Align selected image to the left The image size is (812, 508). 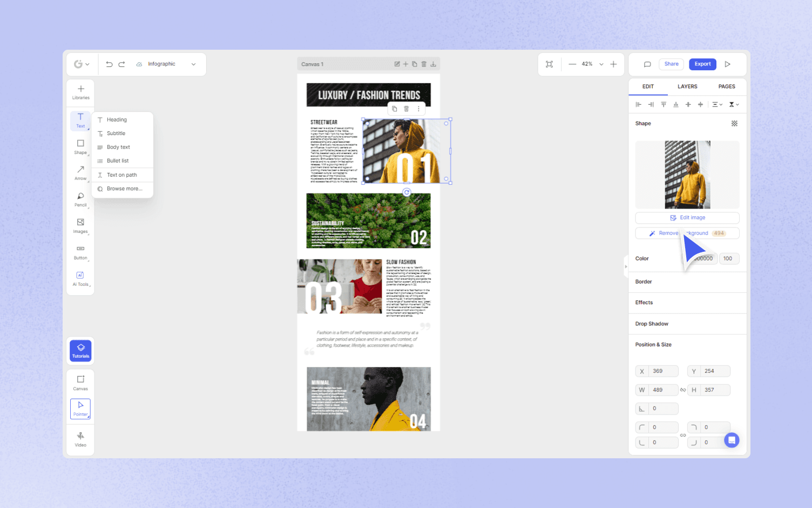coord(639,104)
